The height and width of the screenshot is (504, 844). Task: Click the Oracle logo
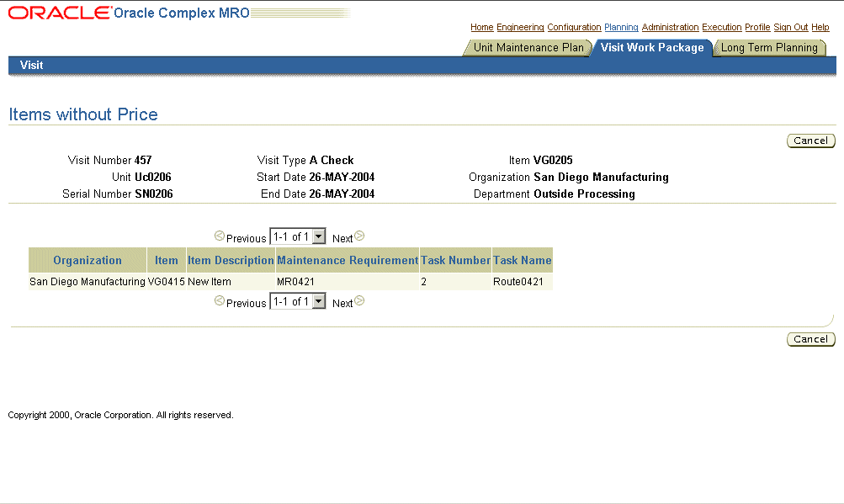(59, 13)
